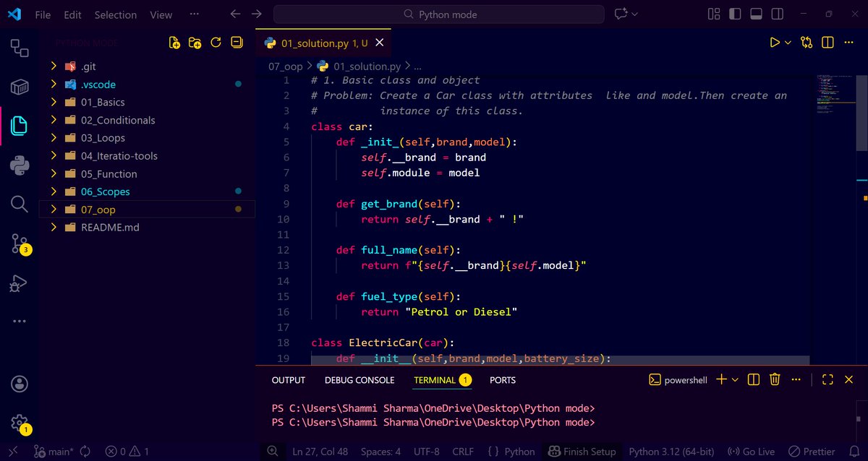The image size is (868, 461).
Task: Kill the terminal using the trash icon
Action: click(774, 379)
